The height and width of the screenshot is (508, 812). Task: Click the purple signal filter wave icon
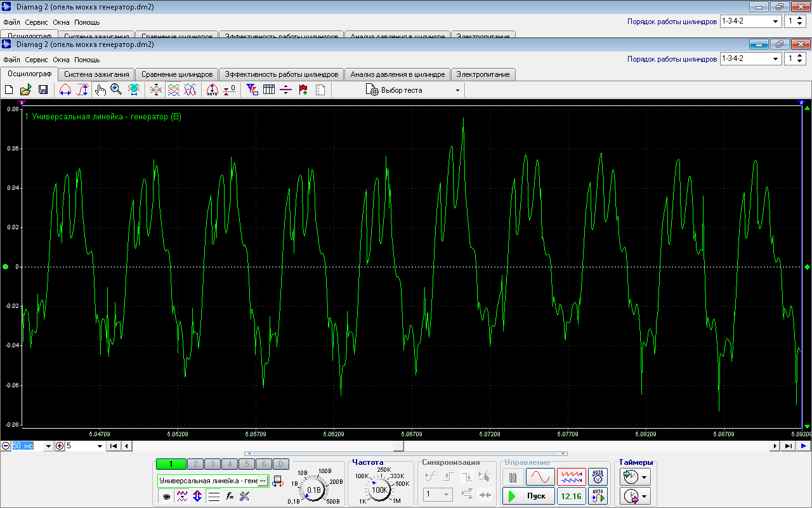point(182,496)
